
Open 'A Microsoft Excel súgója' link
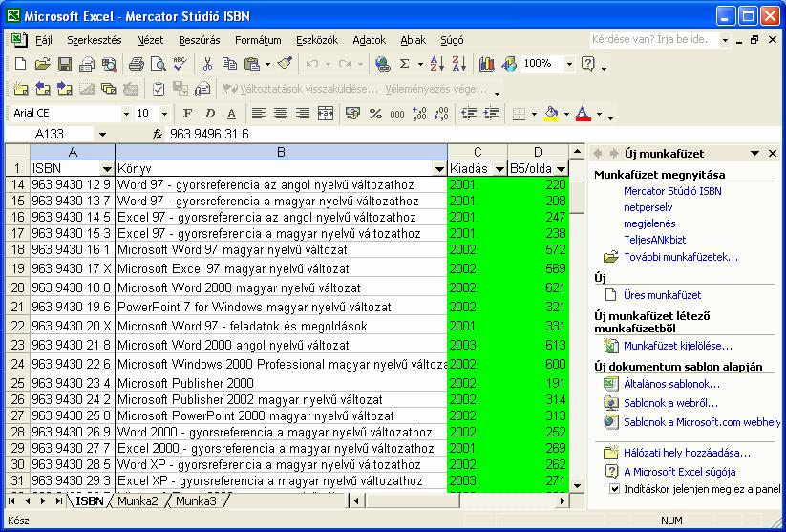click(679, 471)
